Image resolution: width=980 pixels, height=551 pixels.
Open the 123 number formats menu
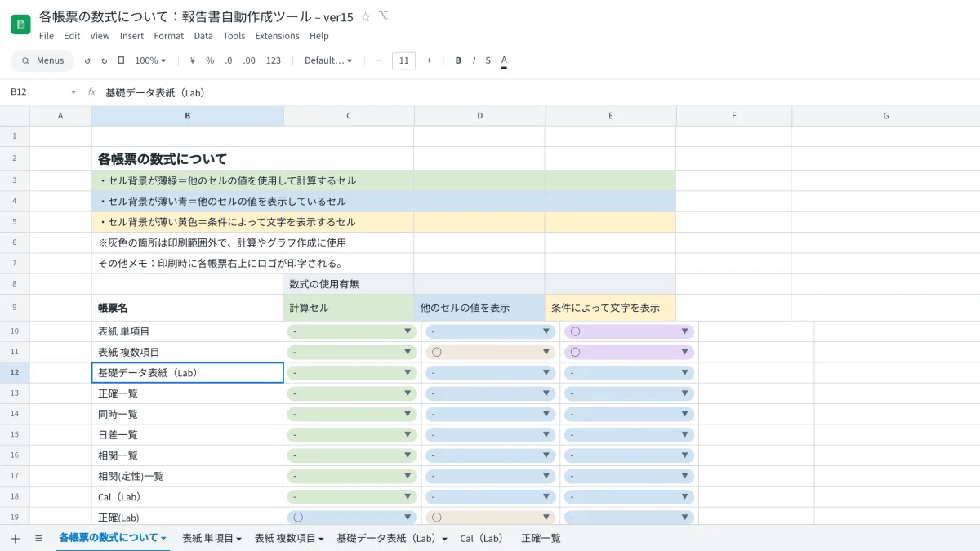[x=274, y=60]
